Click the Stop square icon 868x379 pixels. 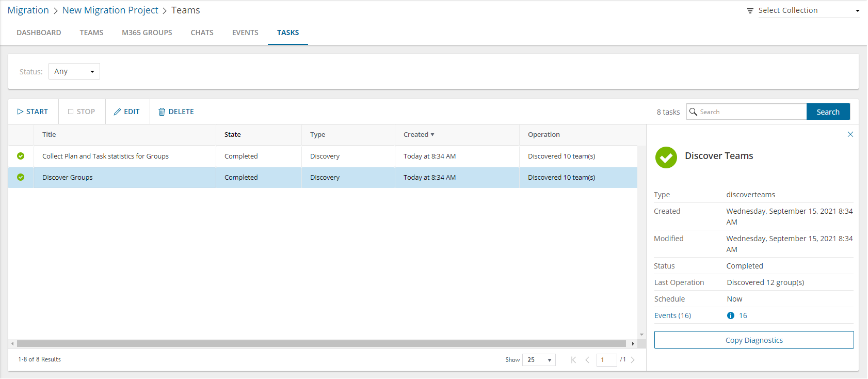point(71,112)
